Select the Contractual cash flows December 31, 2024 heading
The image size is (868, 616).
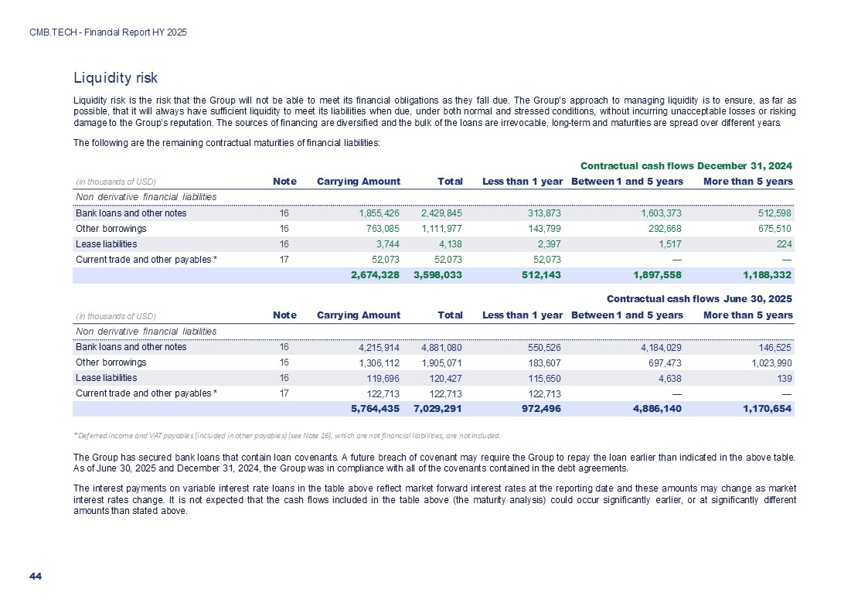pyautogui.click(x=686, y=165)
